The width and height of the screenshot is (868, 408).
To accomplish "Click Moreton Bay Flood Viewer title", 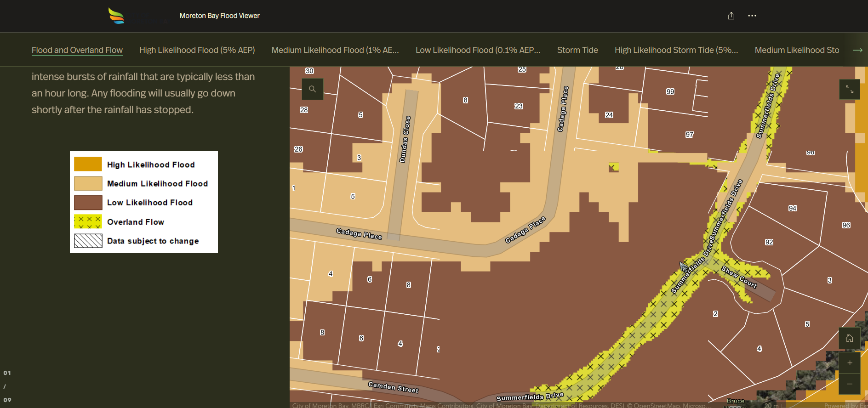I will 219,16.
